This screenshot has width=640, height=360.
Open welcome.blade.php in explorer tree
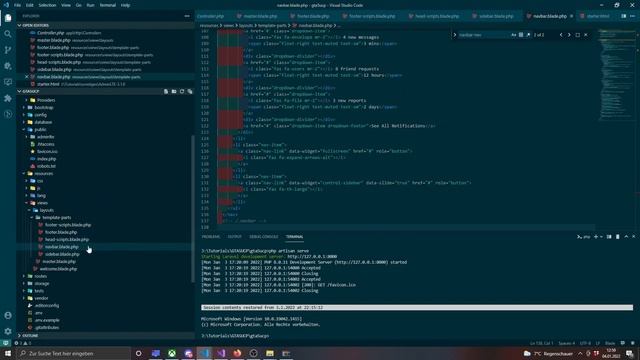(58, 269)
